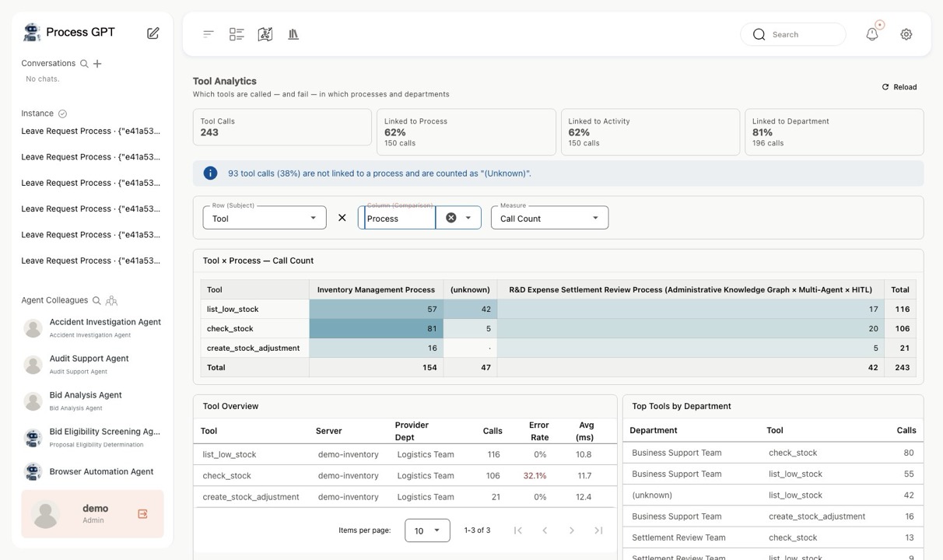
Task: Go to the last page of Tool Overview
Action: [598, 530]
